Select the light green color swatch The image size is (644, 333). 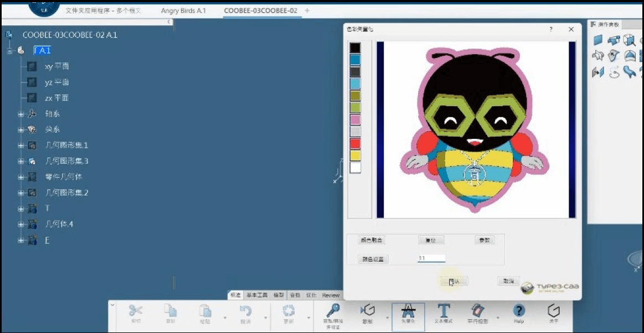pos(355,107)
